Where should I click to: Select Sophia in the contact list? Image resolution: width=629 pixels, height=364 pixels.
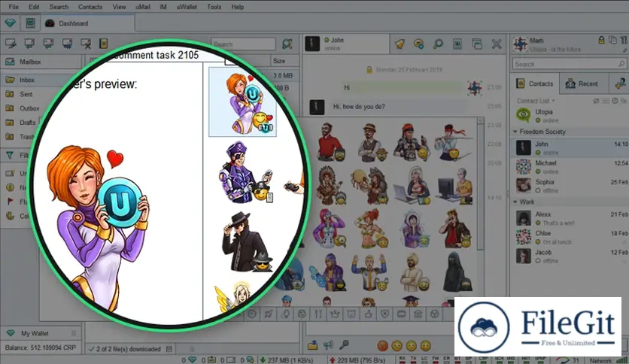click(570, 186)
